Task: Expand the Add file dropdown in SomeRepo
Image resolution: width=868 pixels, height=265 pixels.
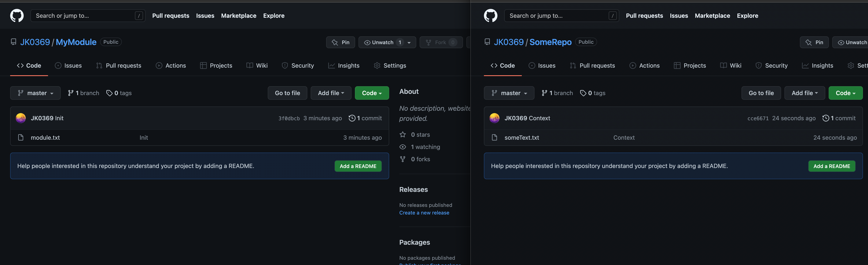Action: click(x=804, y=93)
